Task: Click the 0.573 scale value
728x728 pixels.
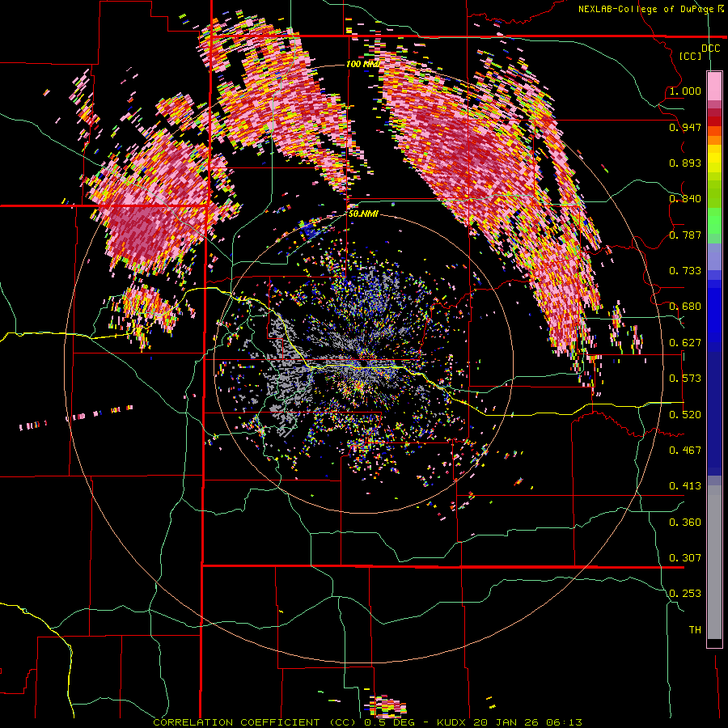Action: [x=685, y=379]
